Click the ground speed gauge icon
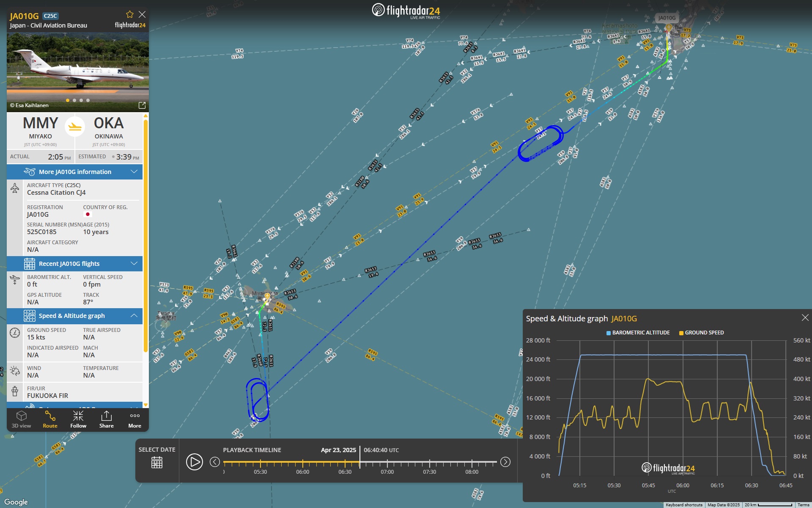This screenshot has height=508, width=812. tap(15, 333)
